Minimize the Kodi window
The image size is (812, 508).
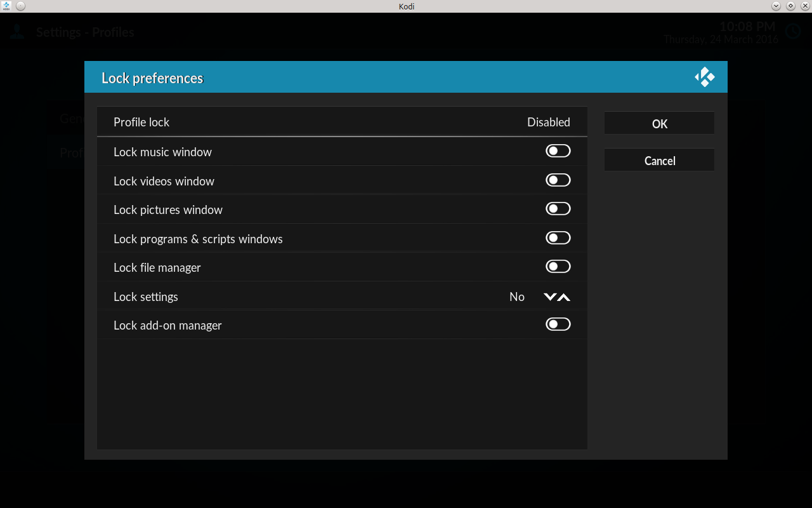pos(776,6)
